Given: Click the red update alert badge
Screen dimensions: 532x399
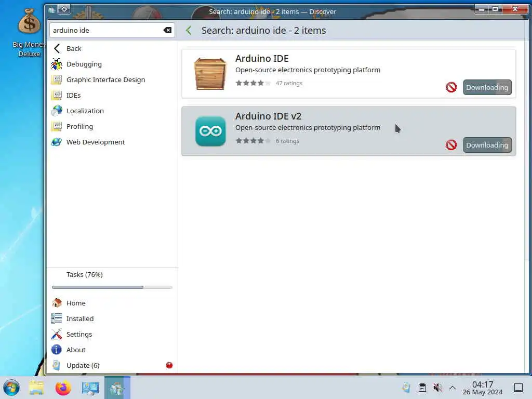Looking at the screenshot, I should 169,365.
